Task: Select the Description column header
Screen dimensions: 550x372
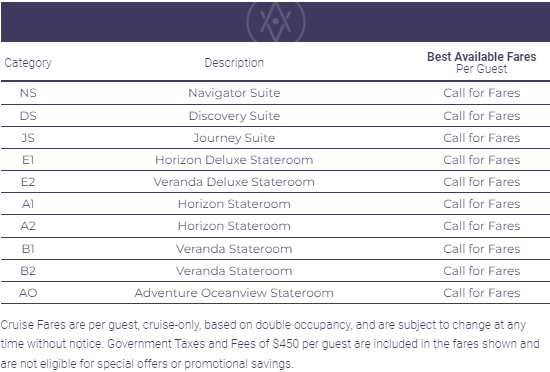Action: click(234, 63)
